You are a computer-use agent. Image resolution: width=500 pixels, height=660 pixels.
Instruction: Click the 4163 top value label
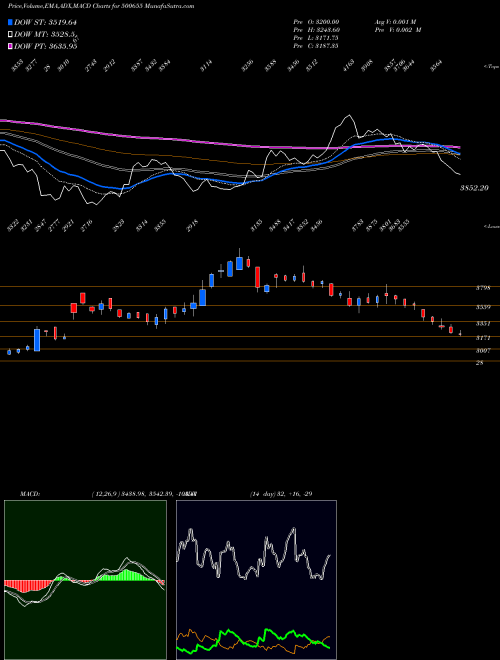[x=348, y=67]
